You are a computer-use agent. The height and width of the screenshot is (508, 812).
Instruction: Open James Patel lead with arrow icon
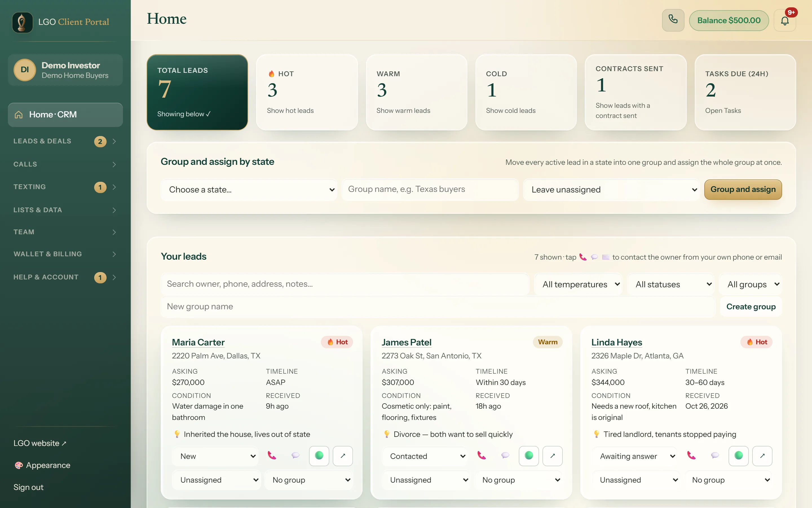(x=553, y=456)
